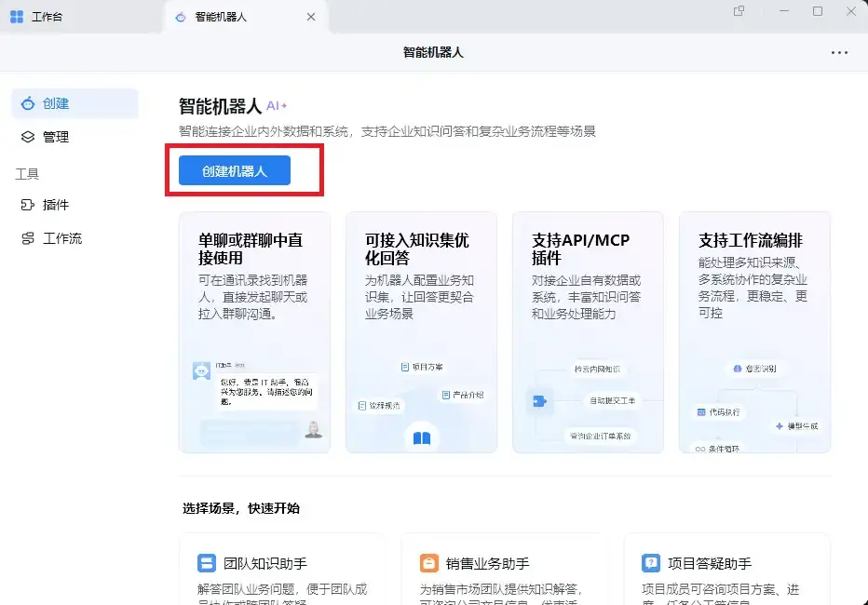
Task: Select the 销售业务助手 scenario title
Action: pyautogui.click(x=488, y=563)
